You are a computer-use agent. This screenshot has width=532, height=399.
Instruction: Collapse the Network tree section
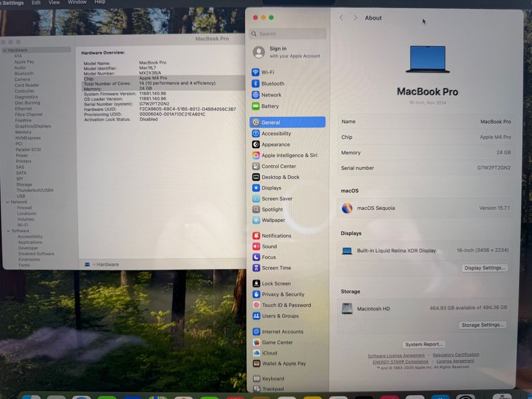[x=7, y=202]
